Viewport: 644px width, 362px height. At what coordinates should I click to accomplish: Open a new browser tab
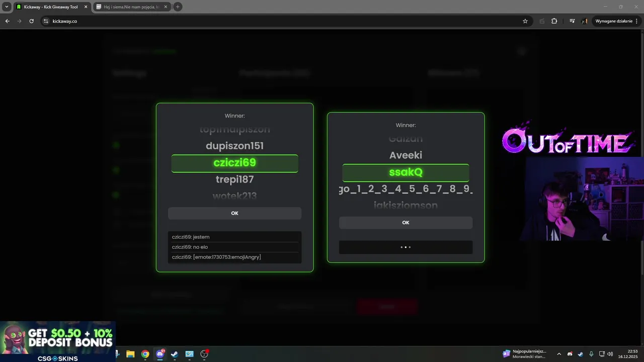click(178, 7)
